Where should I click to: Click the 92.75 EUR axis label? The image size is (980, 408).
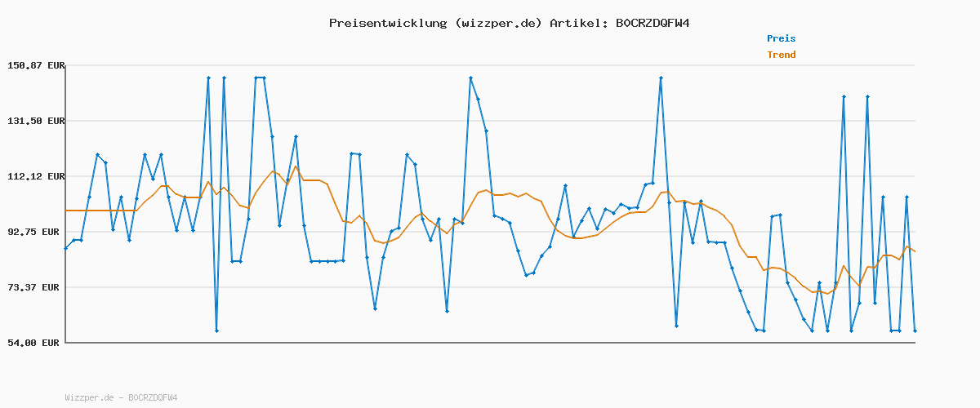tap(38, 232)
